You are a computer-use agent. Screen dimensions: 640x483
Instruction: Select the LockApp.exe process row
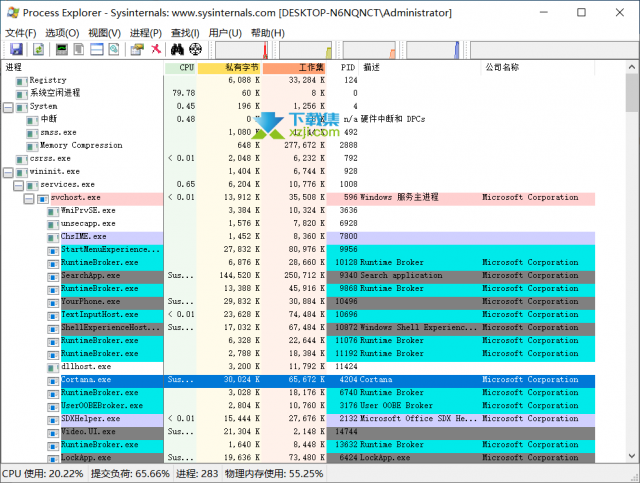[298, 458]
